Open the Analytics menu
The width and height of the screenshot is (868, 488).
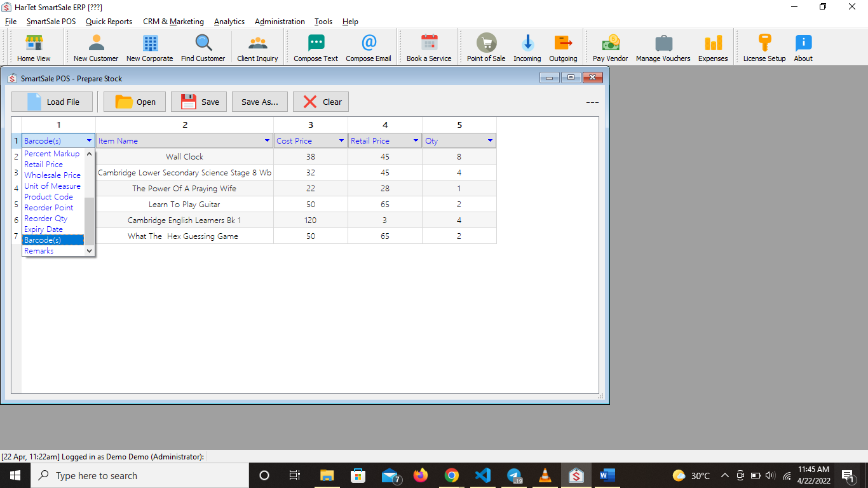coord(229,21)
